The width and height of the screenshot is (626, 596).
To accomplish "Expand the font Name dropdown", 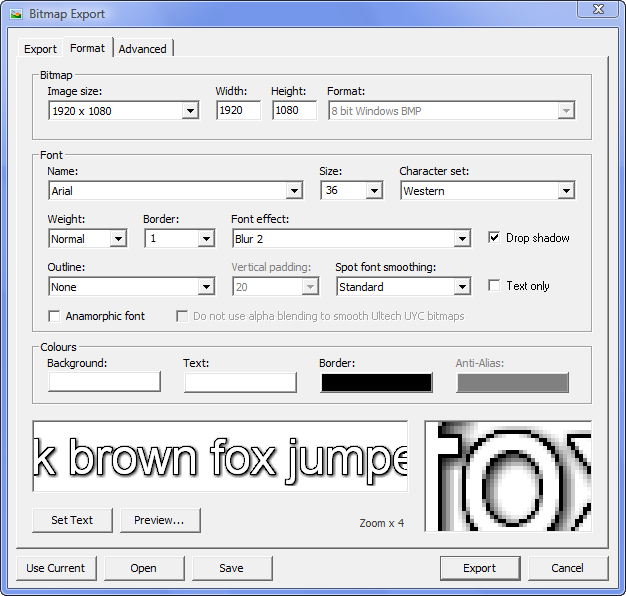I will 294,191.
